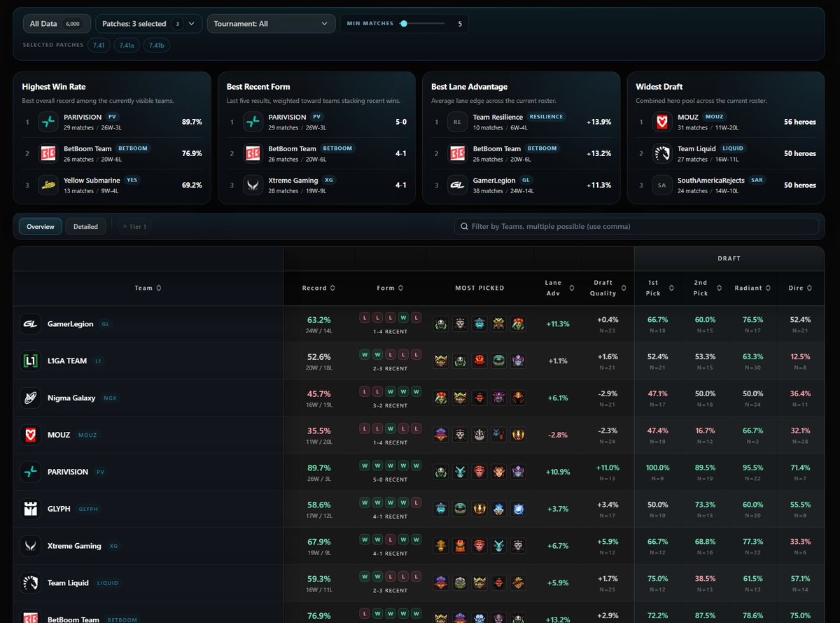Click the 16.7% 2nd Pick value for MOUZ
The image size is (840, 623).
(705, 430)
